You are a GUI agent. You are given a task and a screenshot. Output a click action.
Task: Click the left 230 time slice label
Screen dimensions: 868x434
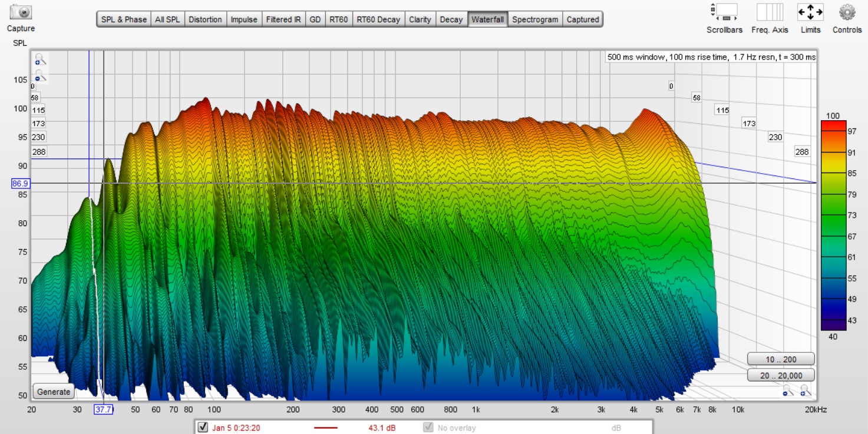click(38, 137)
